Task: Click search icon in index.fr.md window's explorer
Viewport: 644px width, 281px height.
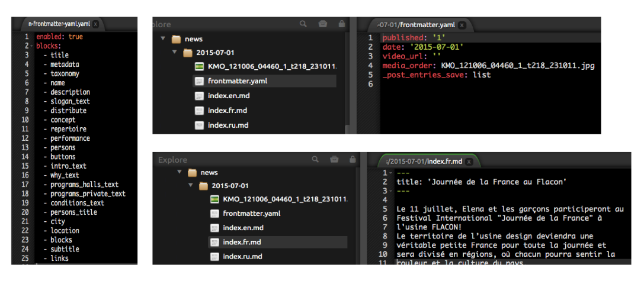Action: pos(315,159)
